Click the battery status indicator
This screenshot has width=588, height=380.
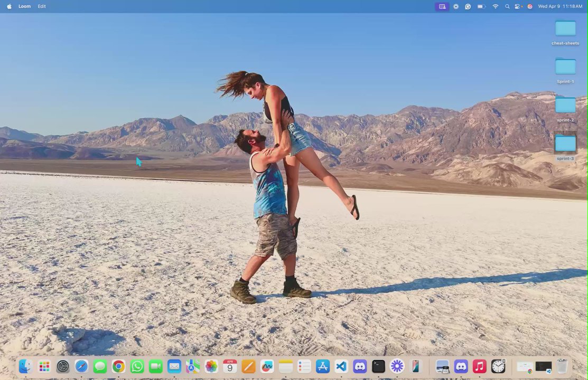click(481, 6)
